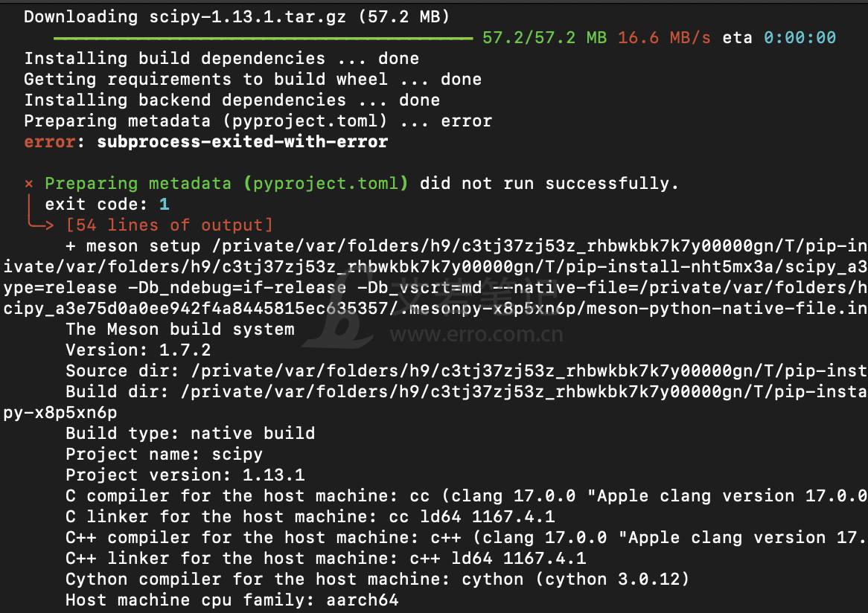Viewport: 868px width, 613px height.
Task: Click the '16.6 MB/s' download speed
Action: (664, 38)
